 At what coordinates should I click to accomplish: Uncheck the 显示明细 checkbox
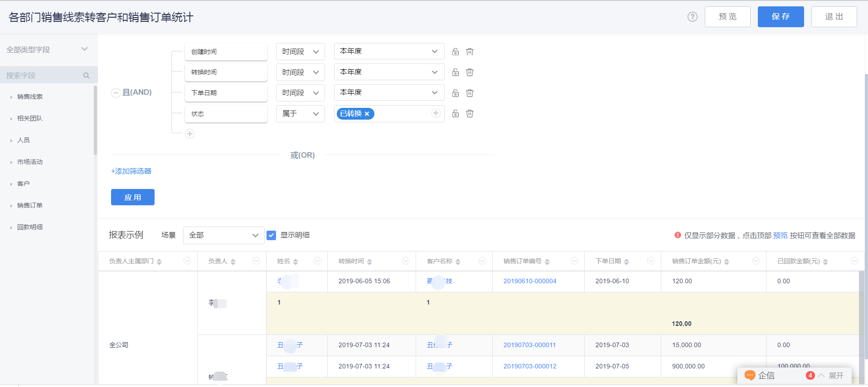(272, 235)
